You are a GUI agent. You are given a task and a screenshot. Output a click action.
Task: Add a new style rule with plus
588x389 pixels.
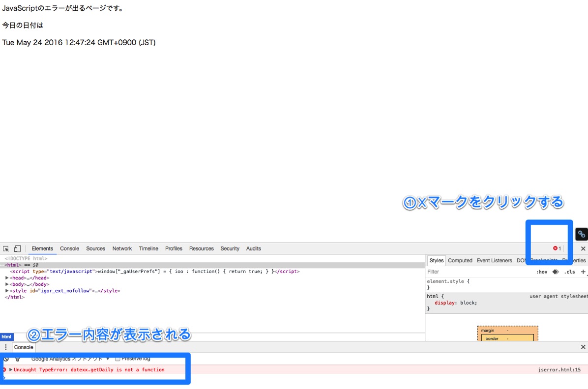point(583,272)
